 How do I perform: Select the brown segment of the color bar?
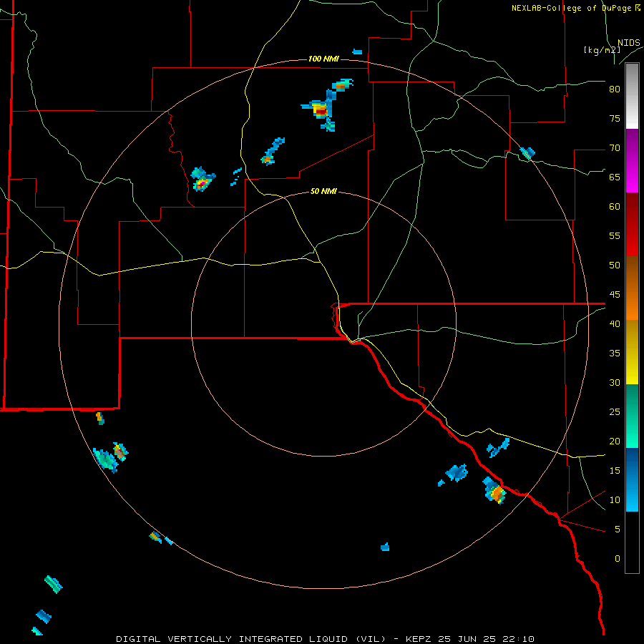coord(632,273)
